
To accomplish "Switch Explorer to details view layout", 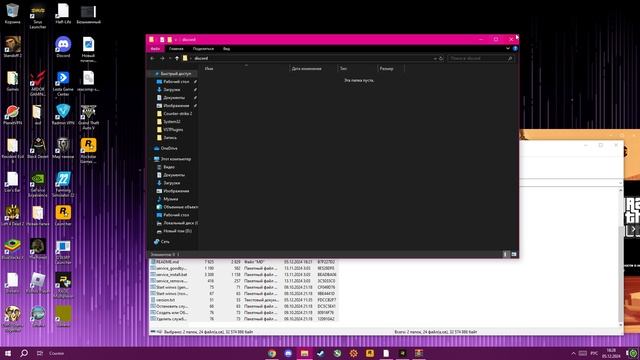I will tap(505, 254).
